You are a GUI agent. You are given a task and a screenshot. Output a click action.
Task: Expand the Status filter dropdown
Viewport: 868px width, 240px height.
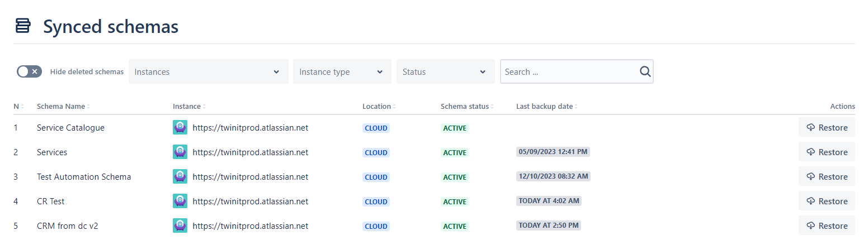[445, 71]
